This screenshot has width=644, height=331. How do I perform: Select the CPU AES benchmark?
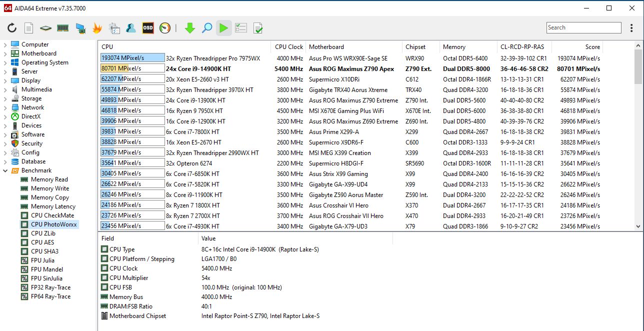click(42, 242)
